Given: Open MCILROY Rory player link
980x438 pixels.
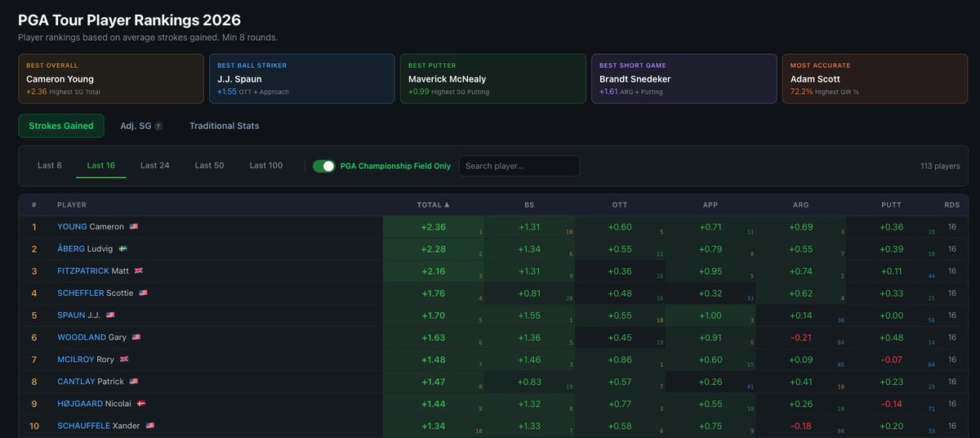Looking at the screenshot, I should coord(86,359).
